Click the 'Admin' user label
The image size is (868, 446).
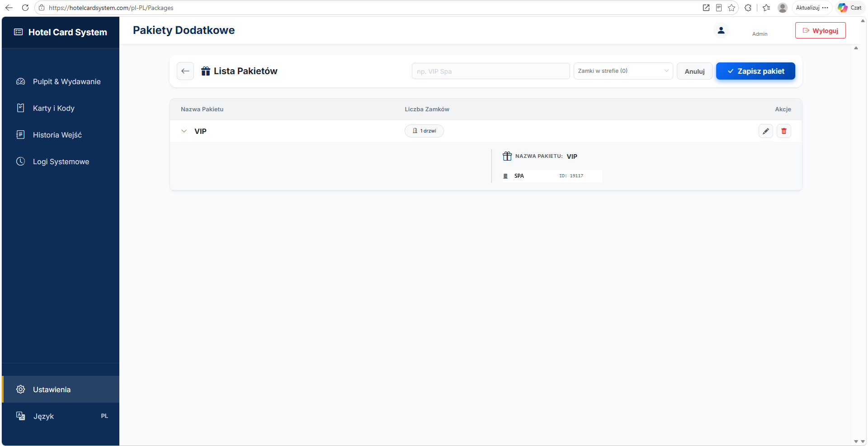tap(759, 34)
